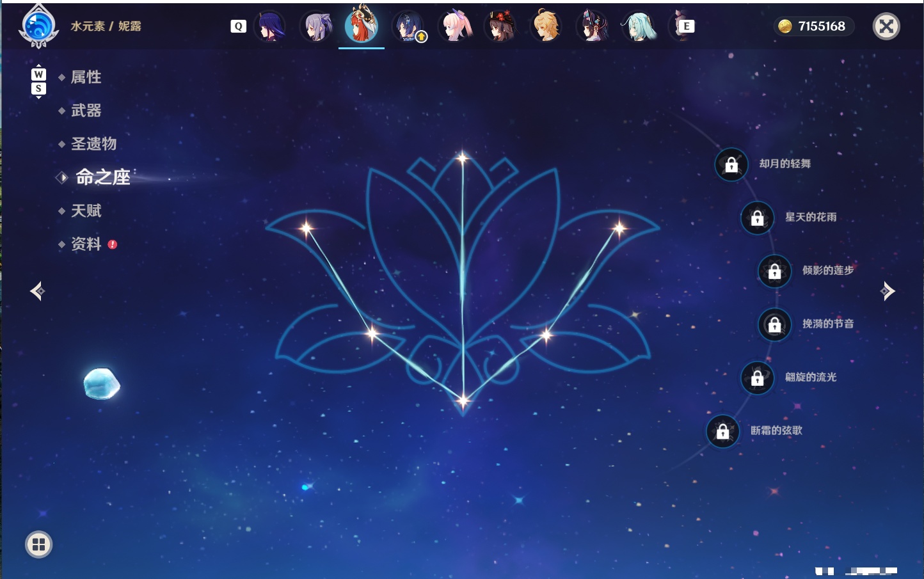Choose Hu Tao's avatar with the flower hat
Screen dimensions: 924x579
(x=501, y=26)
